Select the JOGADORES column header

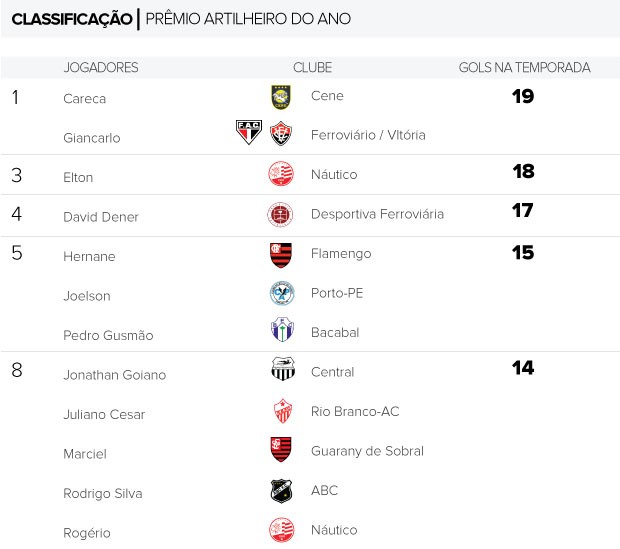101,67
